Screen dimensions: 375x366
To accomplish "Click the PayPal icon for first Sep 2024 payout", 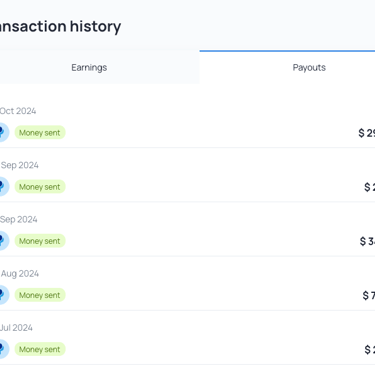I will click(4, 187).
